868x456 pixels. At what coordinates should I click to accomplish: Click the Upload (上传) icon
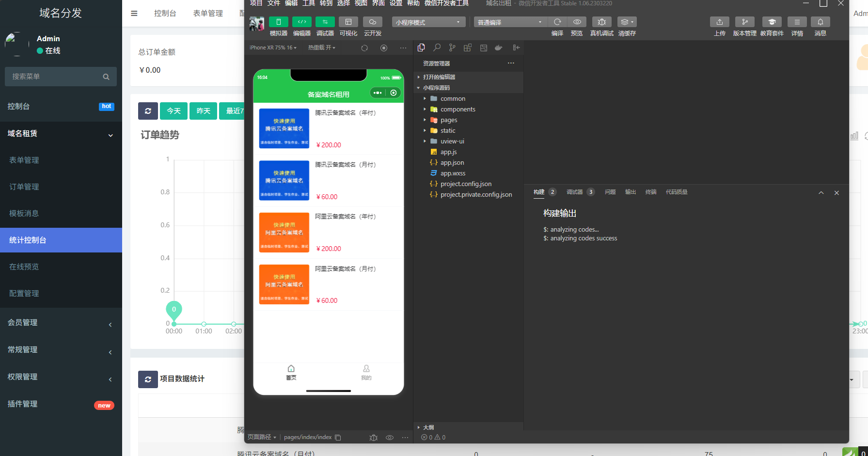pyautogui.click(x=719, y=22)
